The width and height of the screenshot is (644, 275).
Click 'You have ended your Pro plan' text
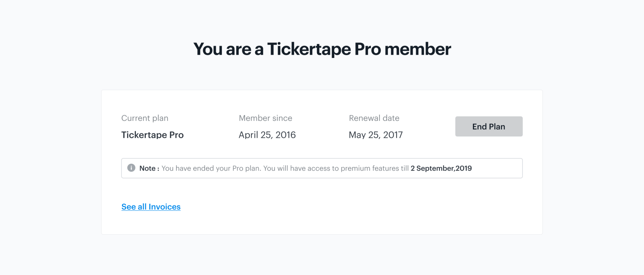[x=211, y=168]
